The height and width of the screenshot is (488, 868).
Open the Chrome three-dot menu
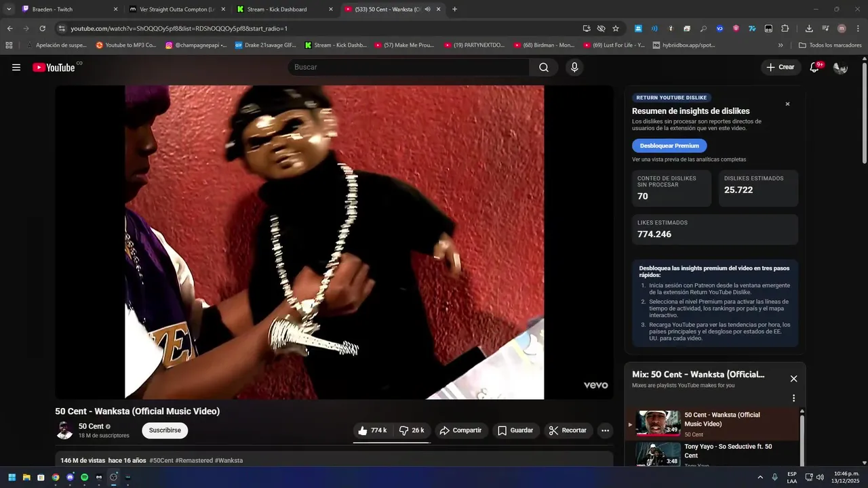[859, 28]
